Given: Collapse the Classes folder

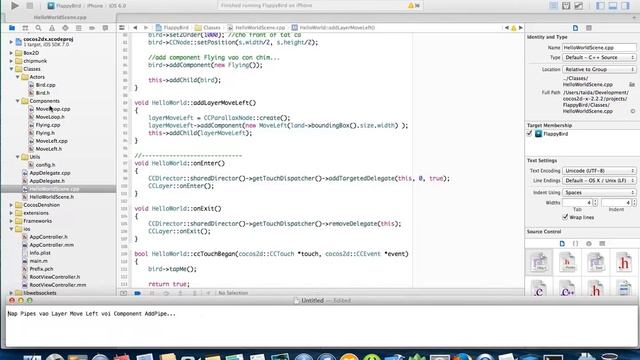Looking at the screenshot, I should (11, 69).
